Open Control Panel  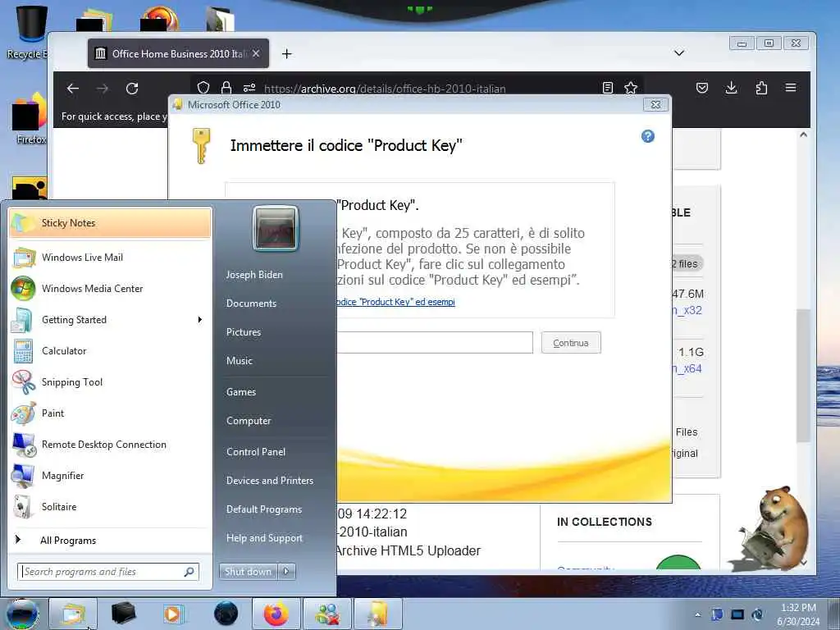(256, 452)
